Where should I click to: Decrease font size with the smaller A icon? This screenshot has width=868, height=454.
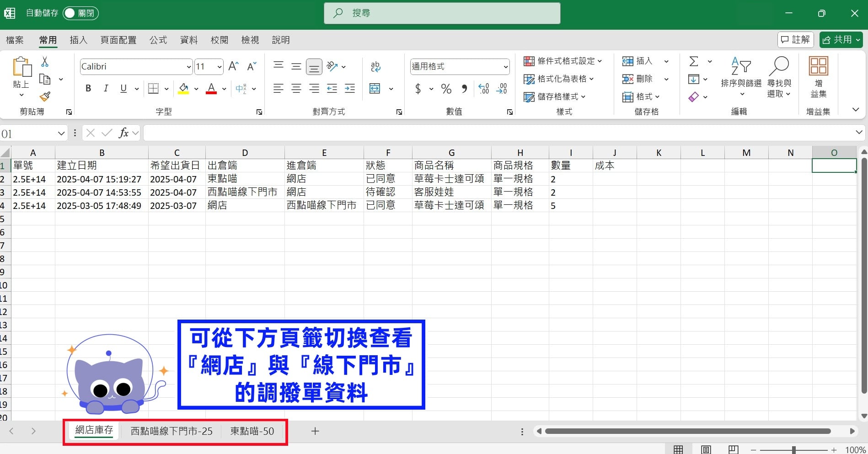point(252,66)
